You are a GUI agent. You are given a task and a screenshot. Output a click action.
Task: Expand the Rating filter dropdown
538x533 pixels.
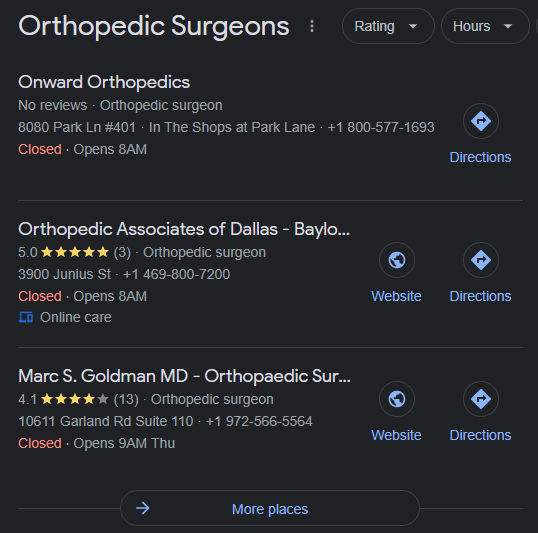(388, 26)
